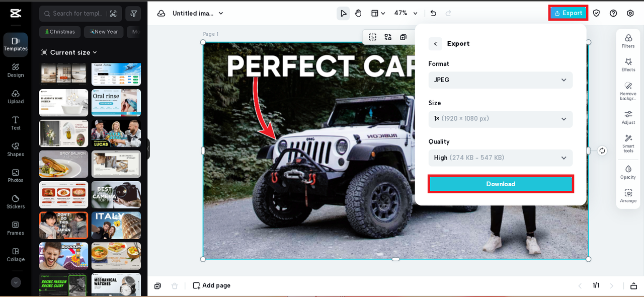Choose the Italy travel template
Viewport: 644px width, 297px height.
pyautogui.click(x=116, y=225)
